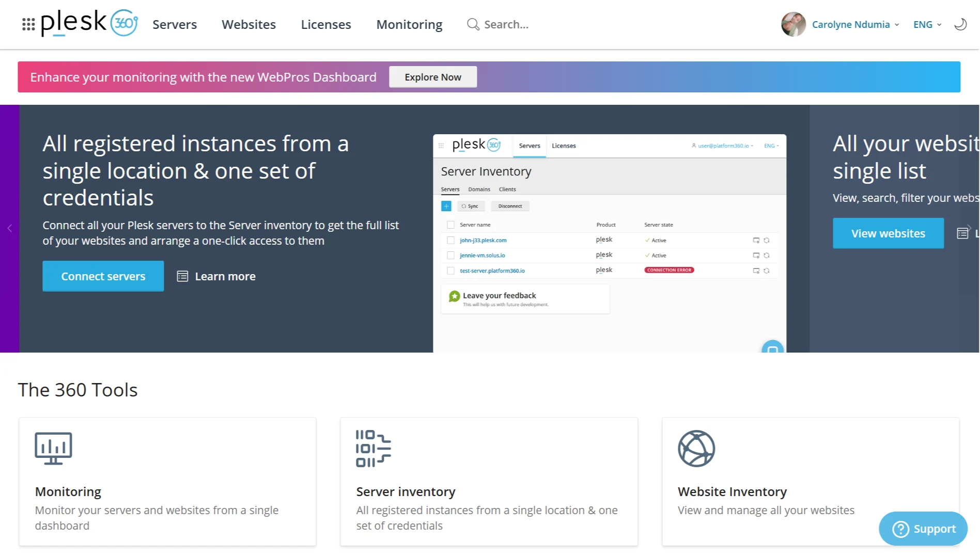This screenshot has width=980, height=557.
Task: Open the Monitoring tool chart icon
Action: point(53,448)
